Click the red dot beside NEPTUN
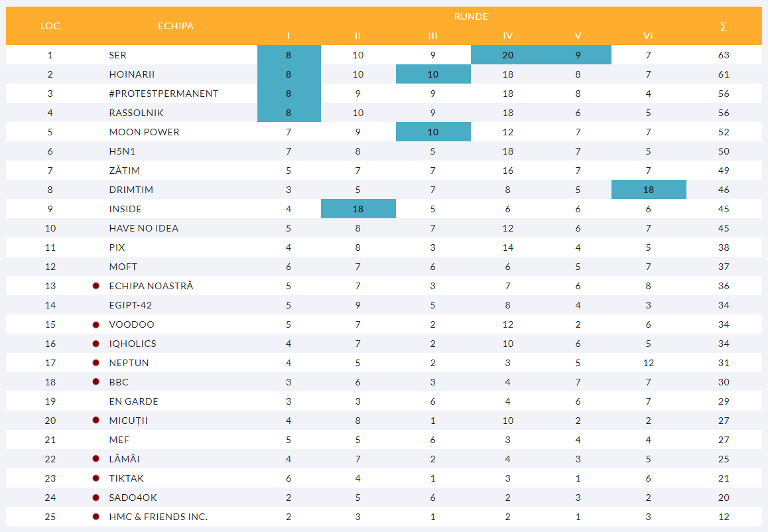 (x=96, y=362)
